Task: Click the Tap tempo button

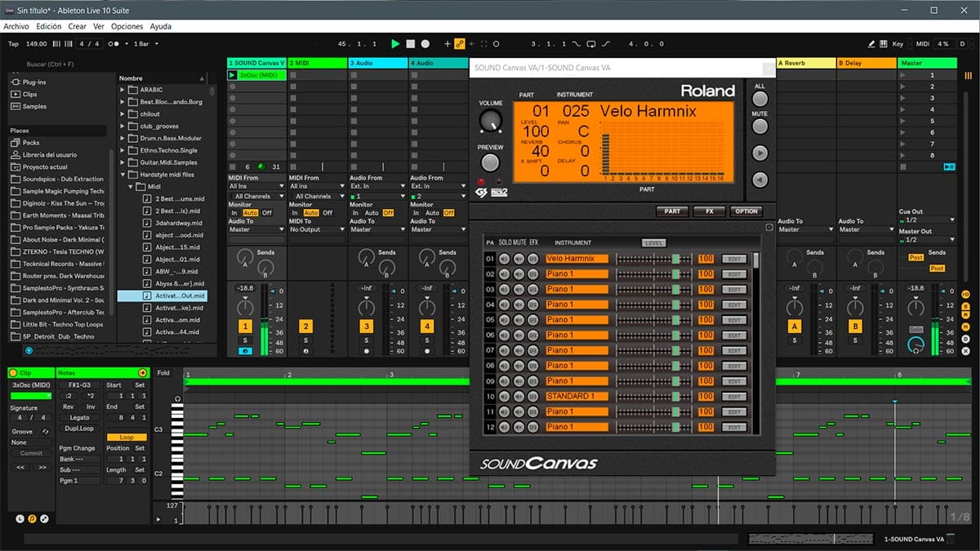Action: (x=13, y=43)
